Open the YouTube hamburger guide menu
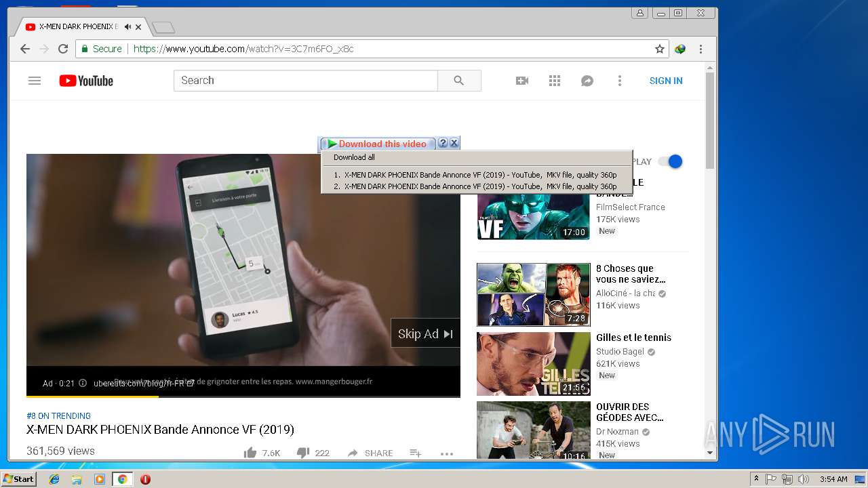The width and height of the screenshot is (868, 488). (35, 81)
